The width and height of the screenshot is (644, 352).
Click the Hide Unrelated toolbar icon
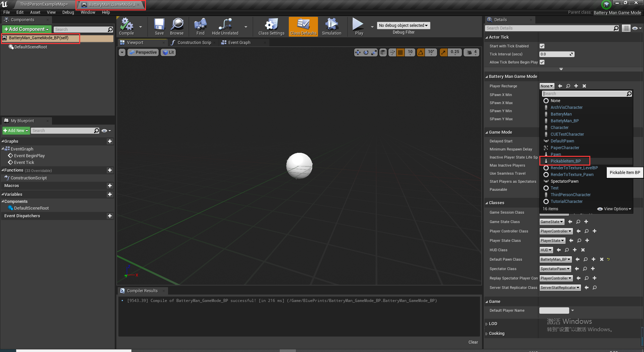pyautogui.click(x=225, y=27)
